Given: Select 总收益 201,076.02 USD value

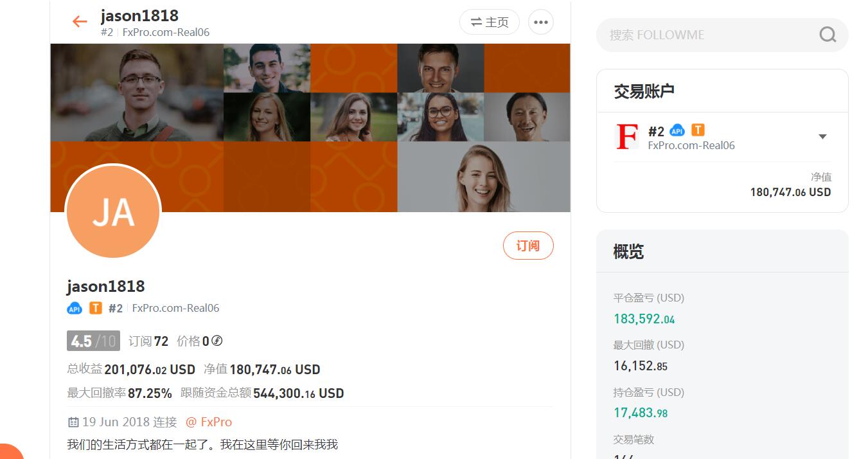Looking at the screenshot, I should pyautogui.click(x=131, y=370).
